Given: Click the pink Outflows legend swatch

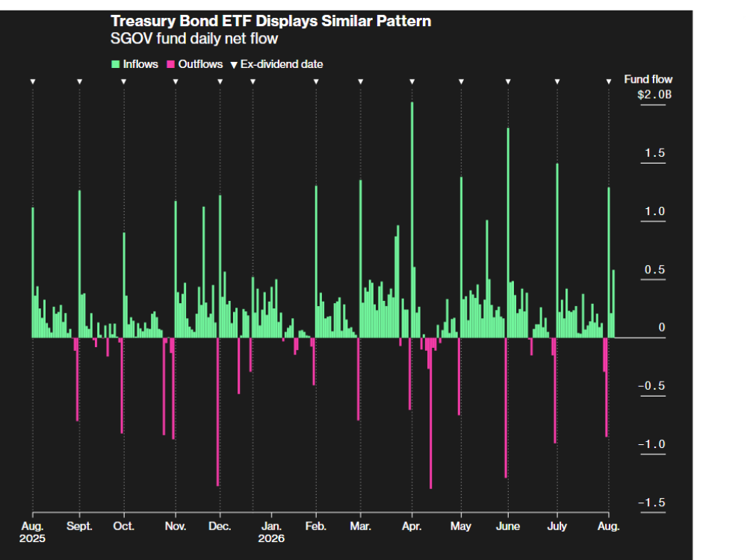Looking at the screenshot, I should (170, 64).
